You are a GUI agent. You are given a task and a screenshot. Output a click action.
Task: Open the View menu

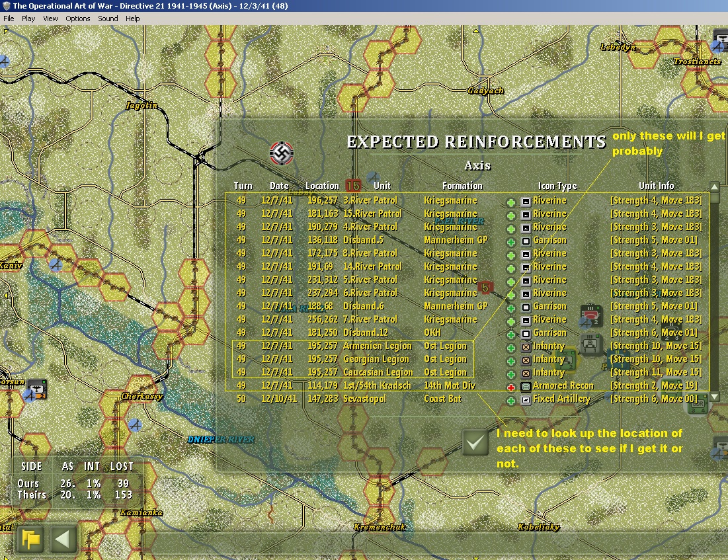50,19
